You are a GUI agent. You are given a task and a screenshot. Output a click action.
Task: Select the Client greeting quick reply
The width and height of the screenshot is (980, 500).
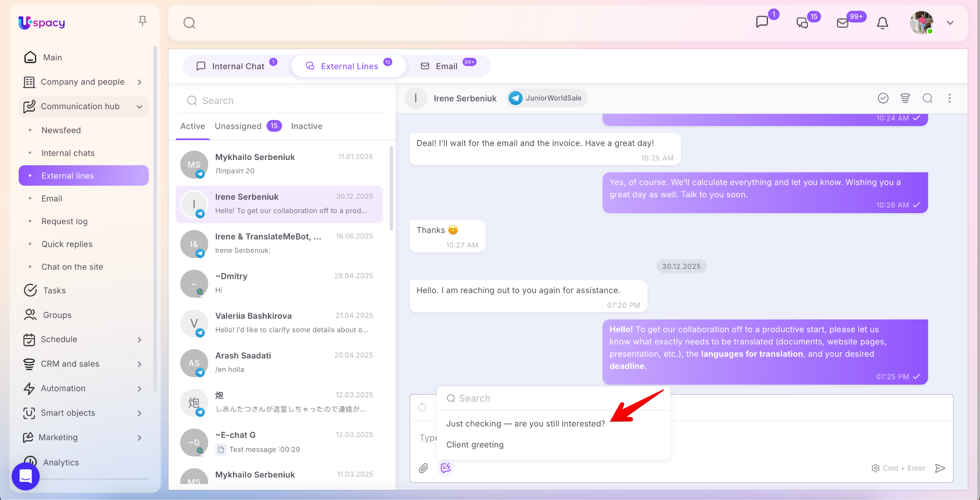point(475,445)
